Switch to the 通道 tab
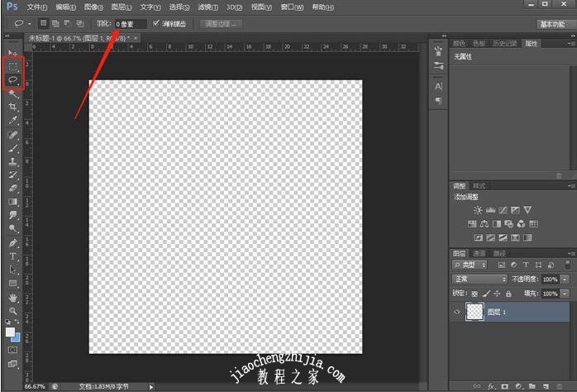This screenshot has height=392, width=577. point(479,253)
